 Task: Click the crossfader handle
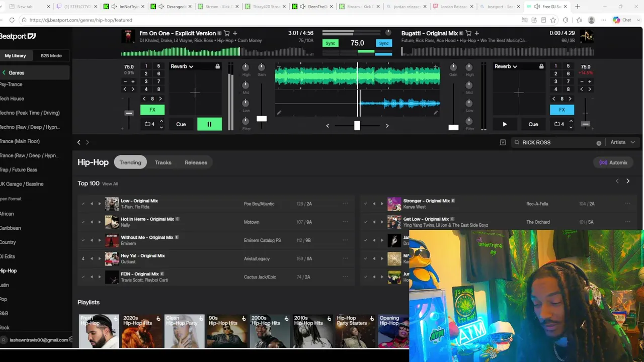coord(357,125)
